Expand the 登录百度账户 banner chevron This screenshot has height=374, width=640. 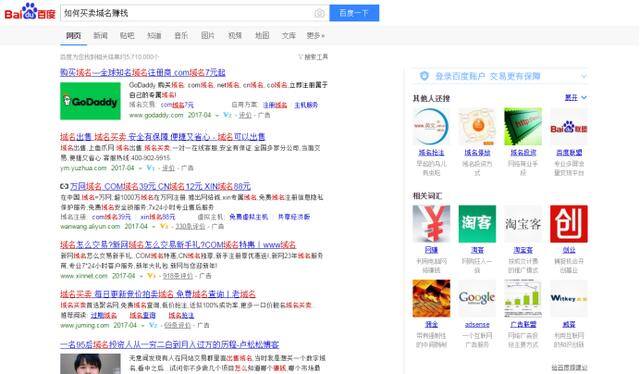[x=584, y=76]
